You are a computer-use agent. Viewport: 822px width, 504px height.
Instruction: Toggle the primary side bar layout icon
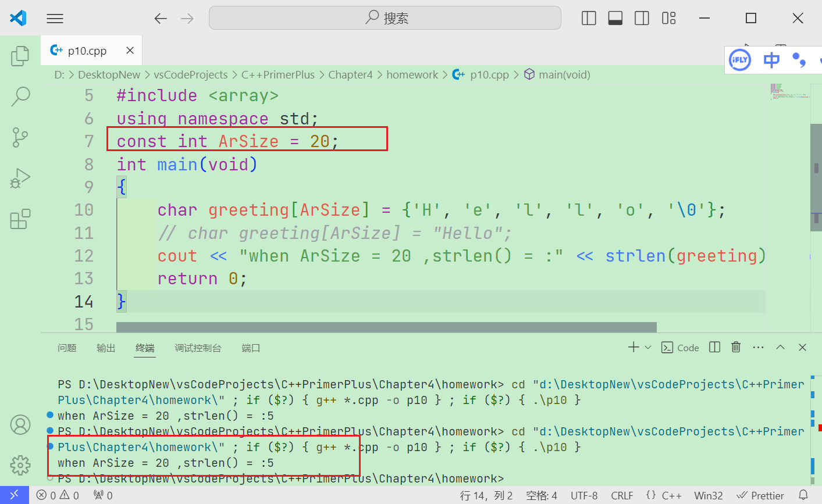(589, 19)
